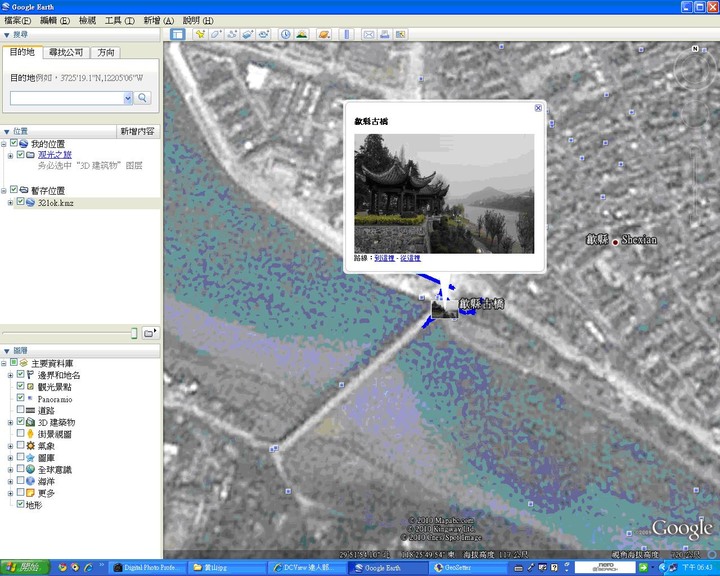Open the search field dropdown arrow
This screenshot has height=576, width=720.
(x=128, y=98)
